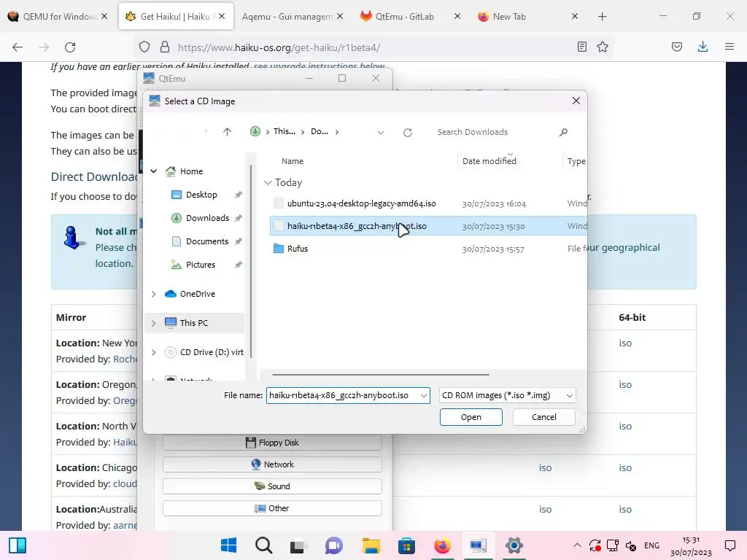Viewport: 747px width, 560px height.
Task: Open address bar previous locations dropdown
Action: point(381,133)
